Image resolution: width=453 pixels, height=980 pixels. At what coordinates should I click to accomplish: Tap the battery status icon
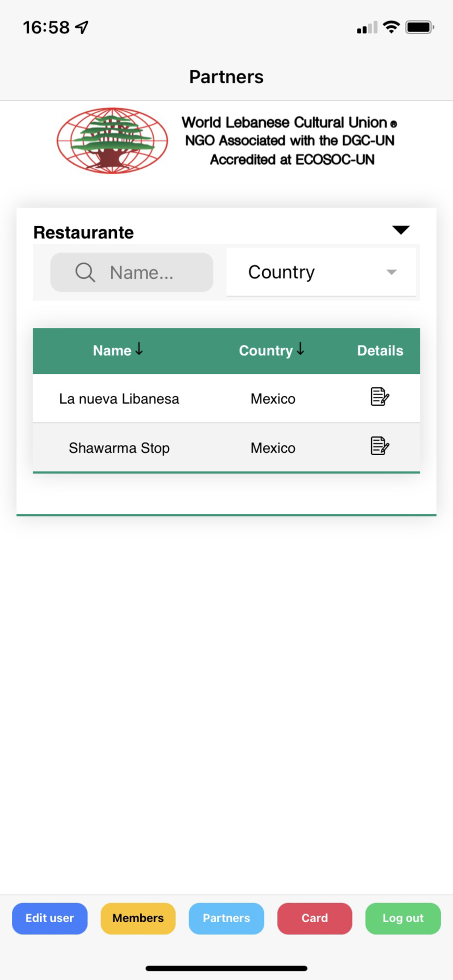(420, 27)
